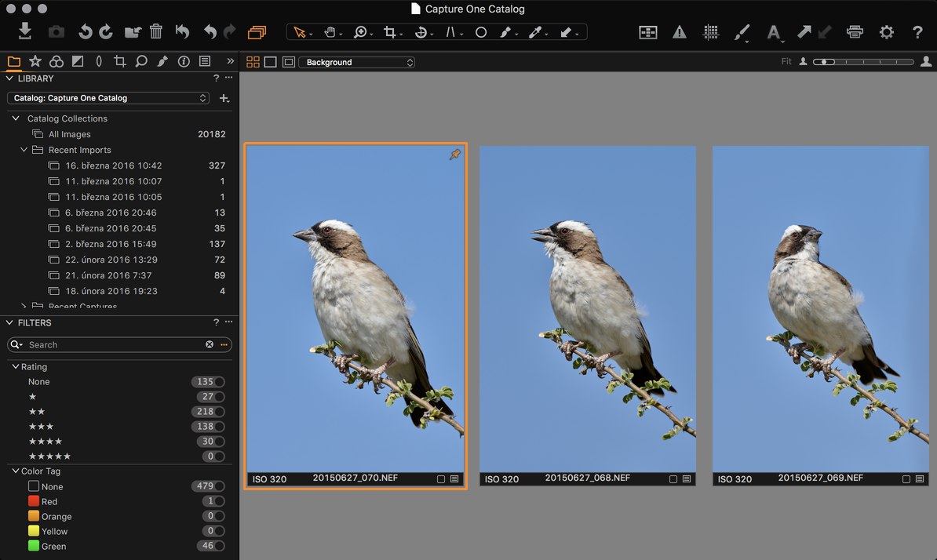937x560 pixels.
Task: Click the orange variants stack icon
Action: (257, 31)
